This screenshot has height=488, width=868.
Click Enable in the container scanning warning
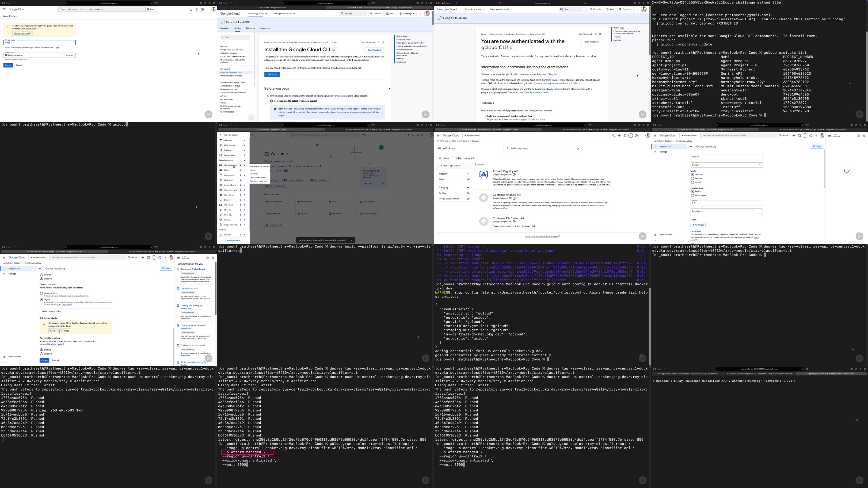point(53,331)
